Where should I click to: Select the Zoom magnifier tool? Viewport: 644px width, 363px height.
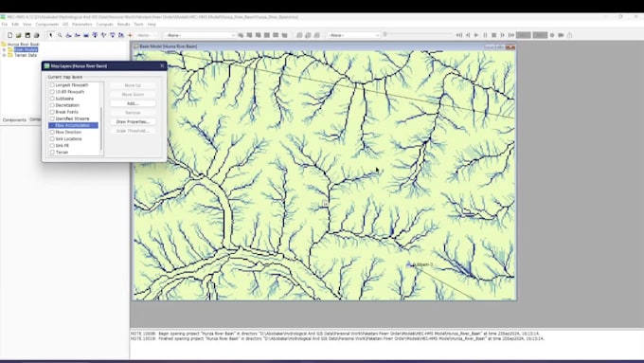(60, 35)
